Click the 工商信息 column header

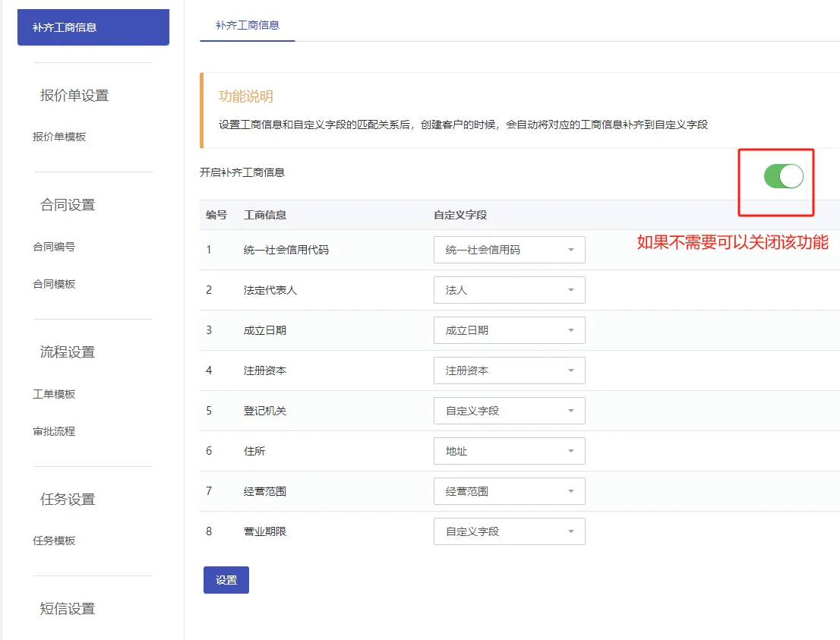coord(264,215)
